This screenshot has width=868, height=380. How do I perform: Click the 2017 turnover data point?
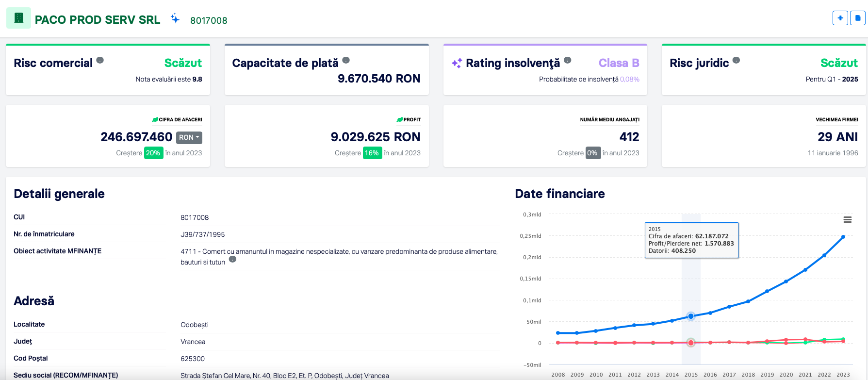tap(729, 307)
